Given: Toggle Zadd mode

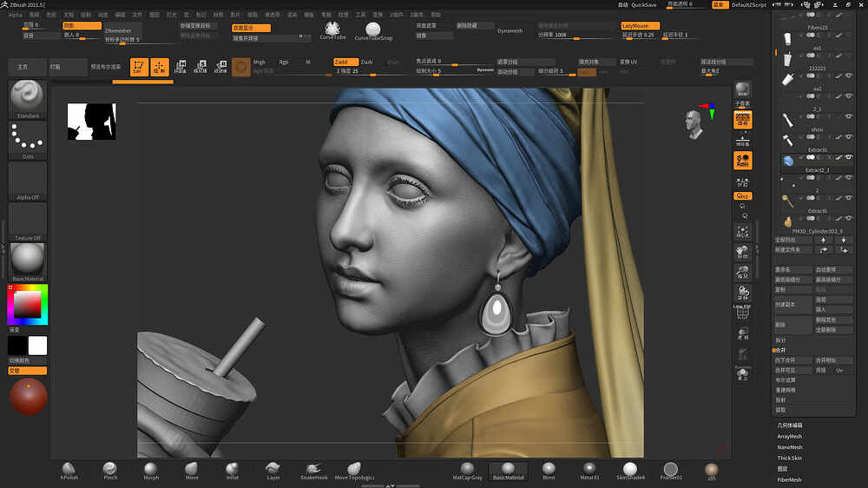Looking at the screenshot, I should (x=346, y=62).
